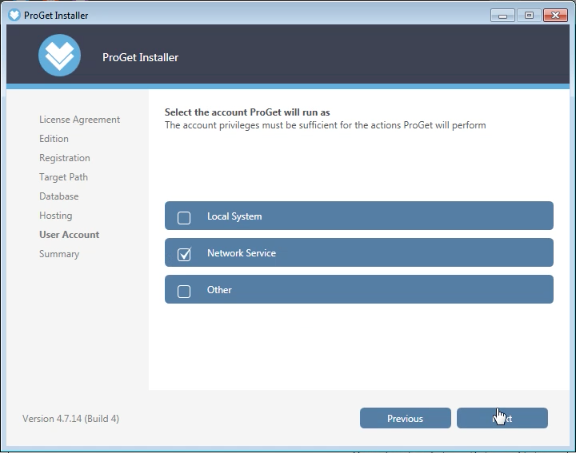Switch to the Database step
576x453 pixels.
(59, 196)
